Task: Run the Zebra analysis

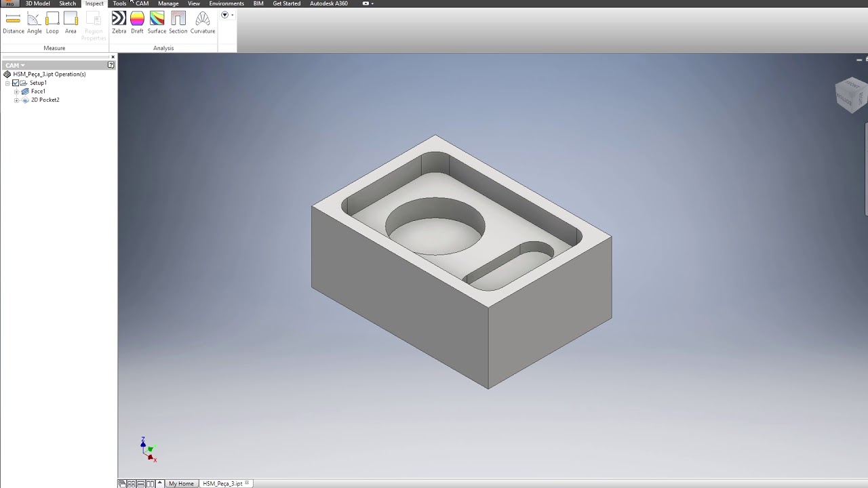Action: point(119,23)
